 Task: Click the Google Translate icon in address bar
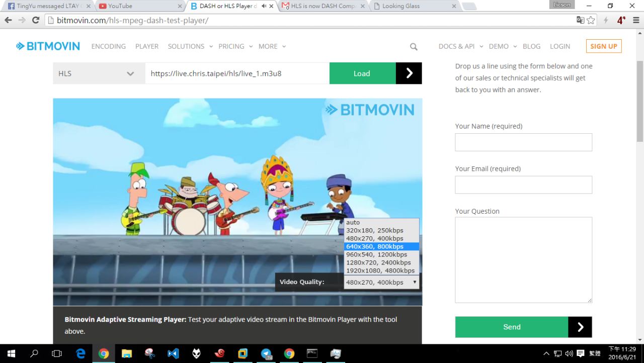coord(581,20)
